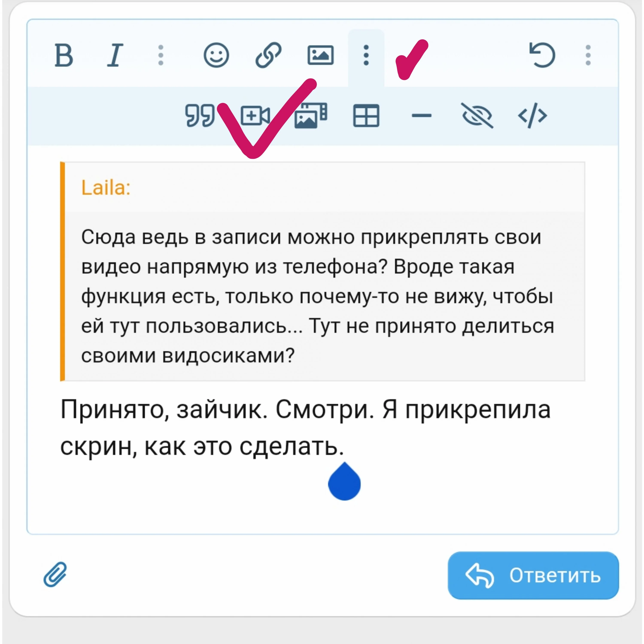The image size is (644, 644).
Task: Open the smiley emoji picker
Action: coord(216,55)
